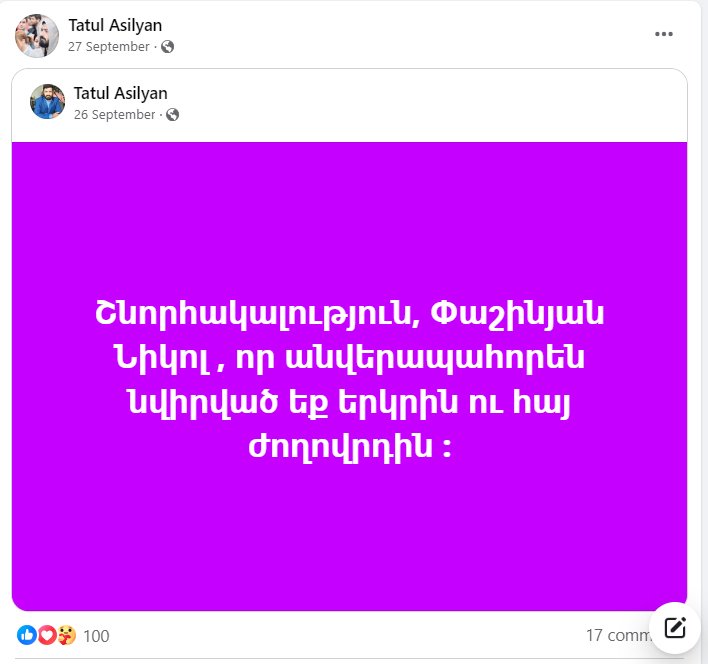
Task: Open the 27 September timestamp
Action: [108, 46]
